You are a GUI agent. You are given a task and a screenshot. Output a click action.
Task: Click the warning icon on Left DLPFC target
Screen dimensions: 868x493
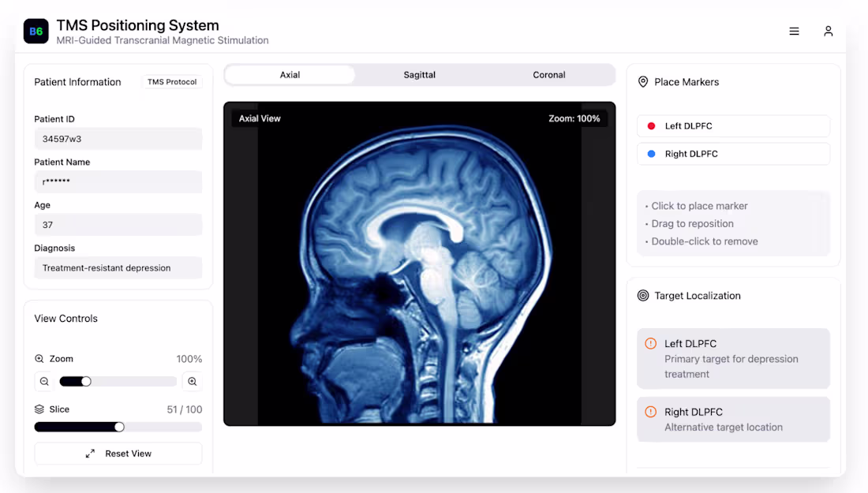651,343
